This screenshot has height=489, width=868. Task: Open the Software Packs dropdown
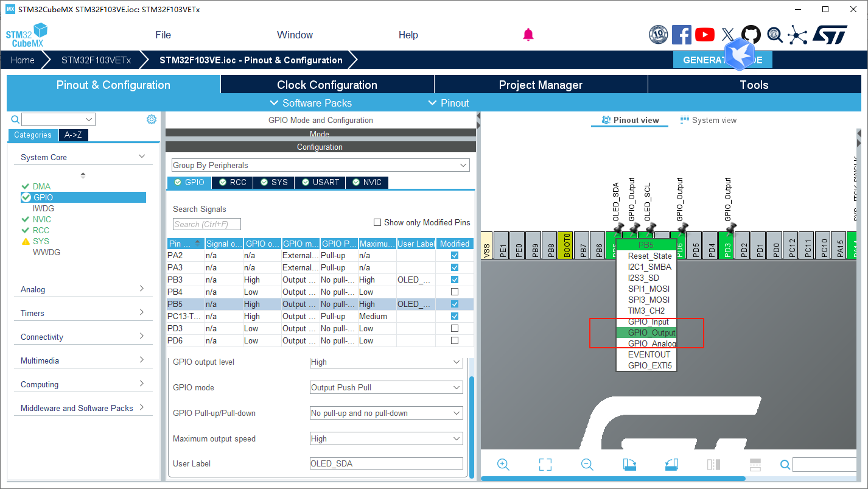tap(310, 103)
